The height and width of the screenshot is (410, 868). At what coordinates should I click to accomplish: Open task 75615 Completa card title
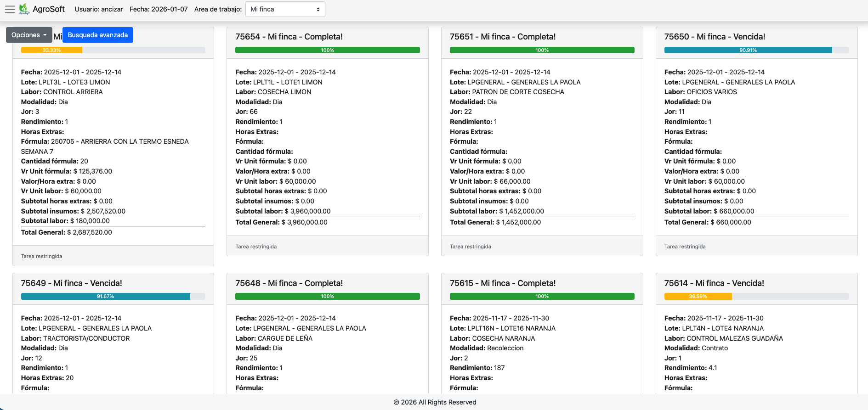(503, 283)
